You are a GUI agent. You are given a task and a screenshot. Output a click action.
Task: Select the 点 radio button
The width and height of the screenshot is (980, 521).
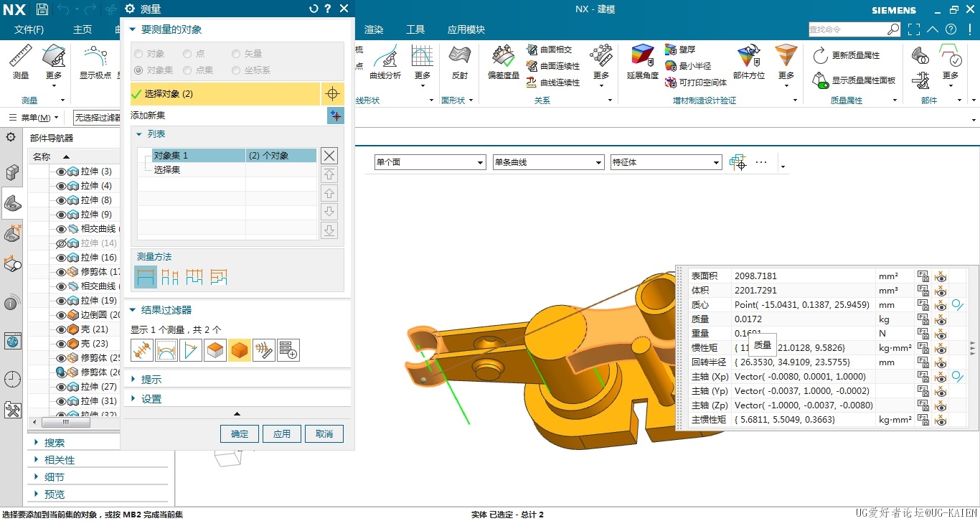click(x=187, y=54)
